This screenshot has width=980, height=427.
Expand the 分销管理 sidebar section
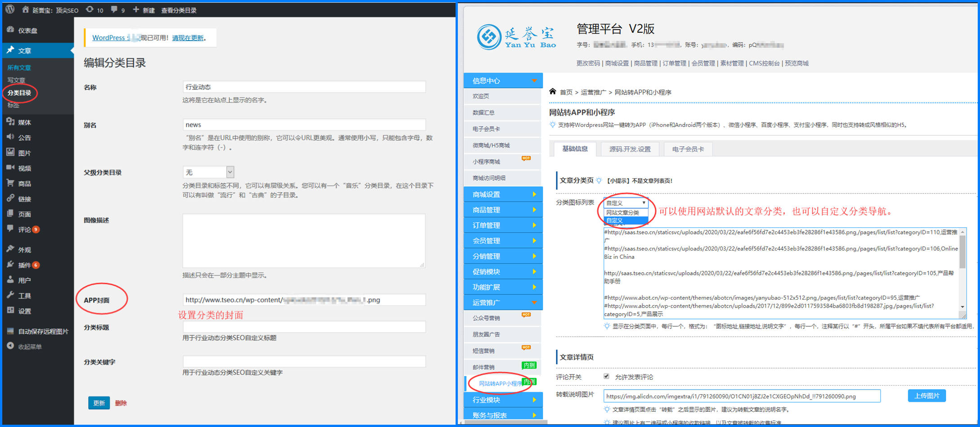pos(503,256)
